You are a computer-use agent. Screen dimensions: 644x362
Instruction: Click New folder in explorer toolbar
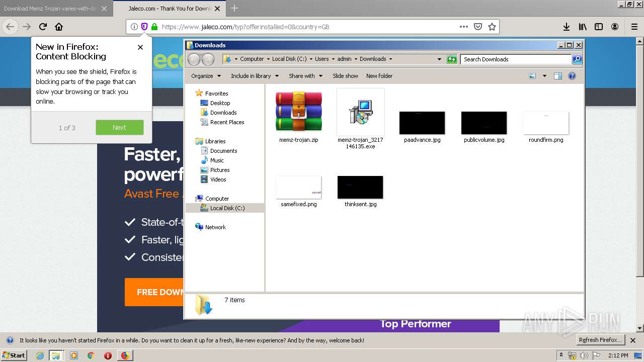(379, 76)
